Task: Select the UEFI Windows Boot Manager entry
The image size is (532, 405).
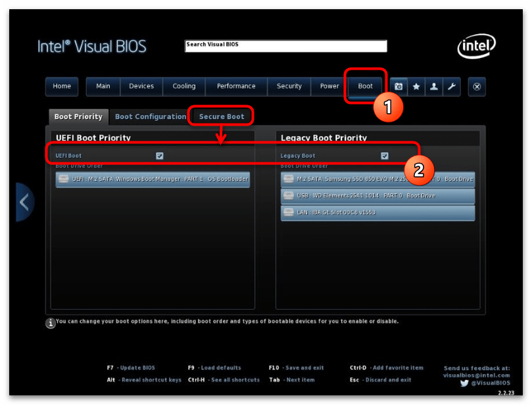Action: tap(153, 179)
